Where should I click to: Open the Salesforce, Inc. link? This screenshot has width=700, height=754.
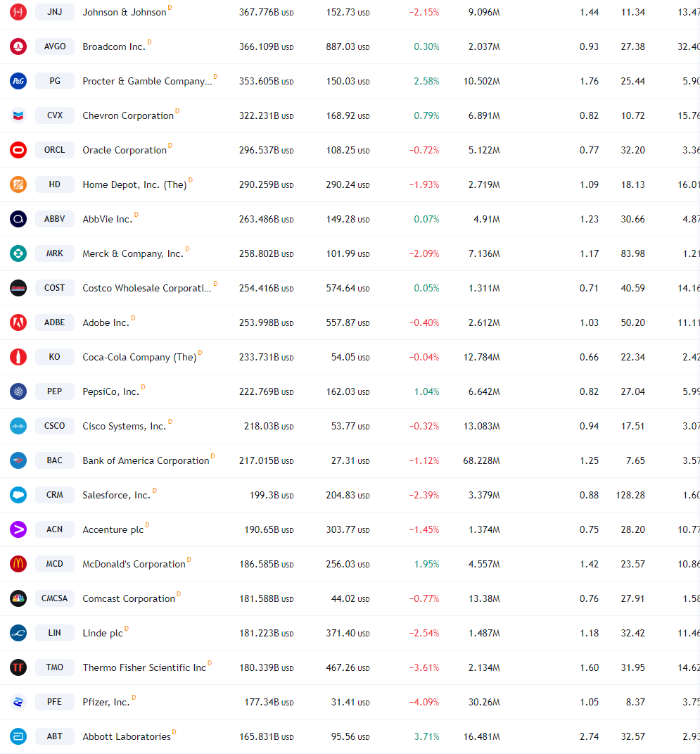click(x=117, y=496)
